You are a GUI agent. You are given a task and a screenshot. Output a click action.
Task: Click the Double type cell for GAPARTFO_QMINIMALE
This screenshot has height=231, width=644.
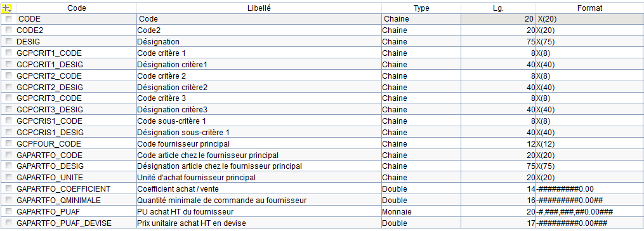tap(421, 200)
